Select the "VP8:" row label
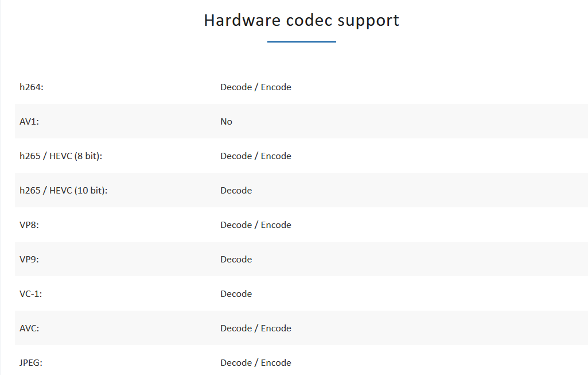The image size is (588, 375). [x=29, y=225]
